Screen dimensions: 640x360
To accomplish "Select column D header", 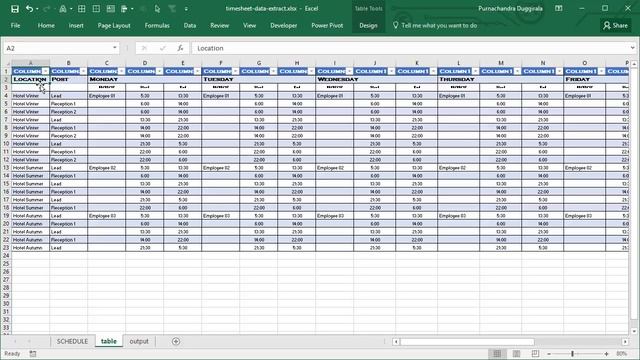I will [x=144, y=63].
